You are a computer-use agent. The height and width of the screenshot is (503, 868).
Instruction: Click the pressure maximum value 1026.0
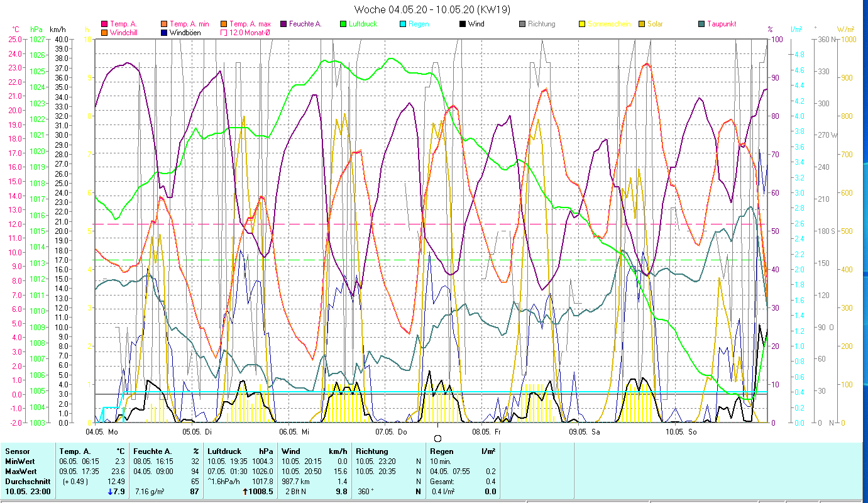coord(261,472)
